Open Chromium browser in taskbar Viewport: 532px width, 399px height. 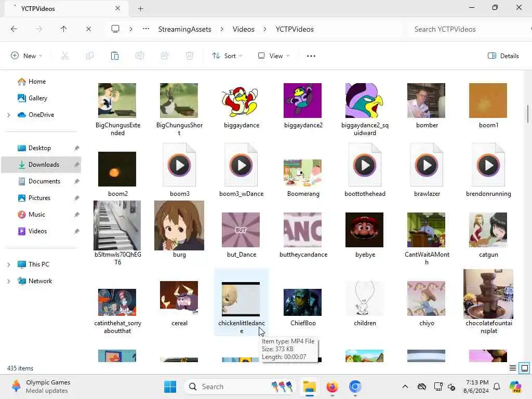[355, 387]
